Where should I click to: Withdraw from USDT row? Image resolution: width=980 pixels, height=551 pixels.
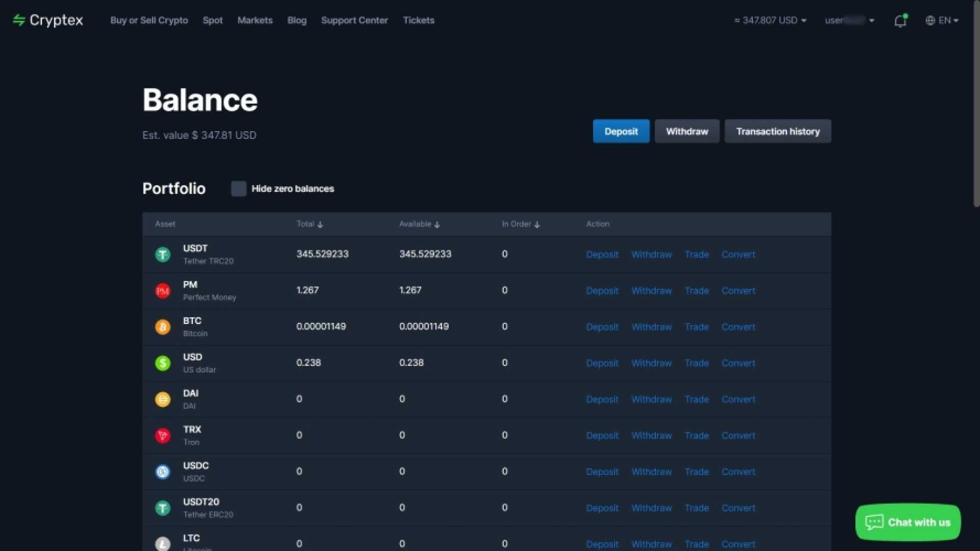pos(651,254)
